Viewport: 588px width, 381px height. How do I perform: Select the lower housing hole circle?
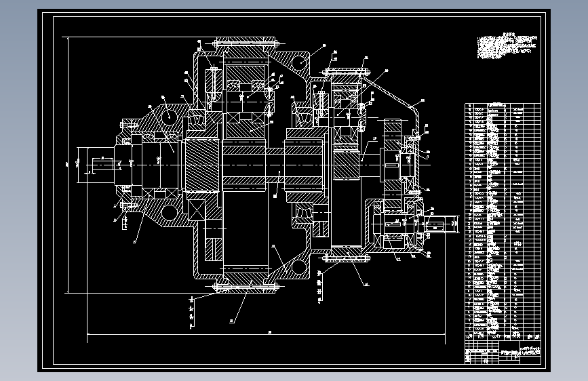point(299,267)
